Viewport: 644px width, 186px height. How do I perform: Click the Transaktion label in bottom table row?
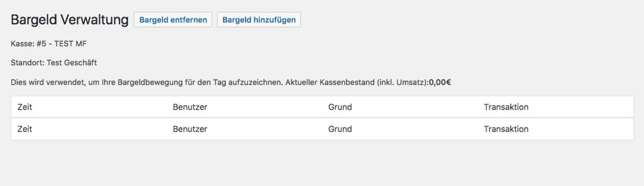pos(506,129)
